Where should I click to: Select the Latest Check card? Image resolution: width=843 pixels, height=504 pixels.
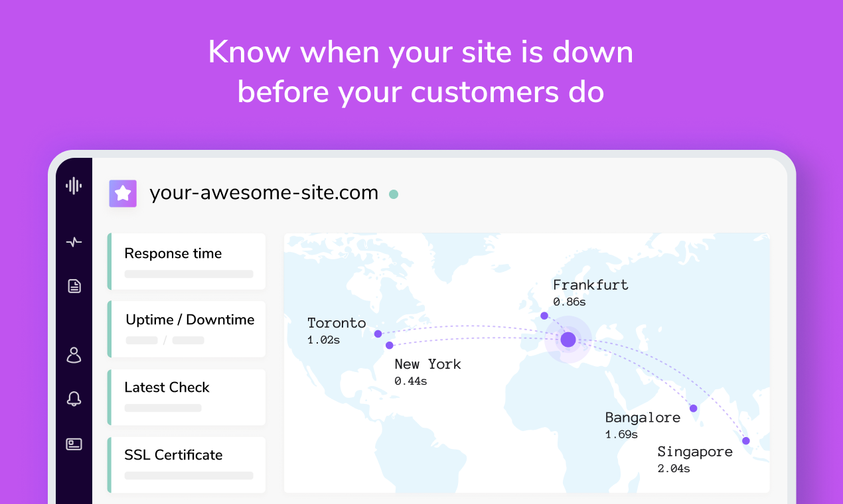187,397
